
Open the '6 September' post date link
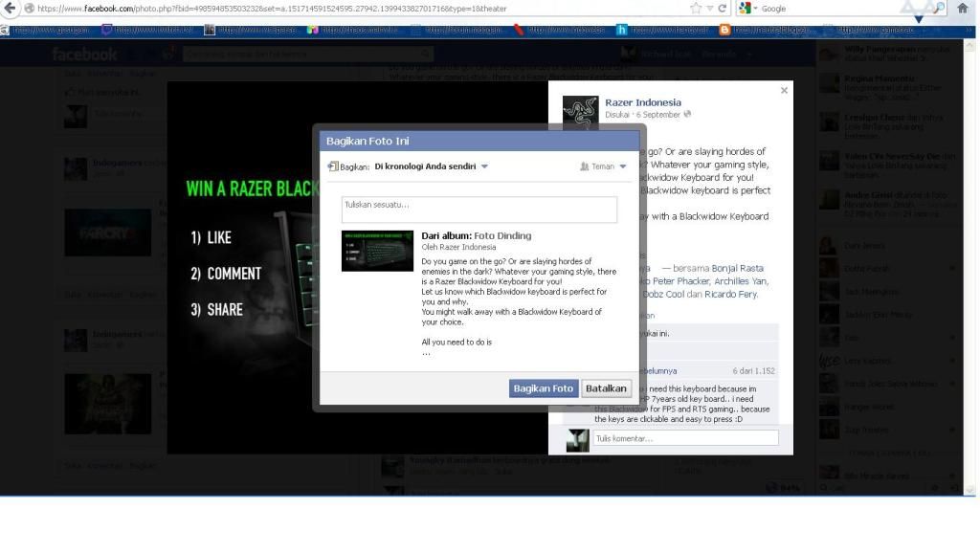click(658, 115)
